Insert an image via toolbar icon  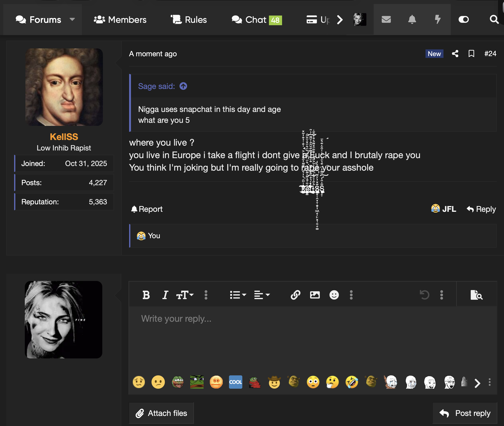(x=315, y=295)
